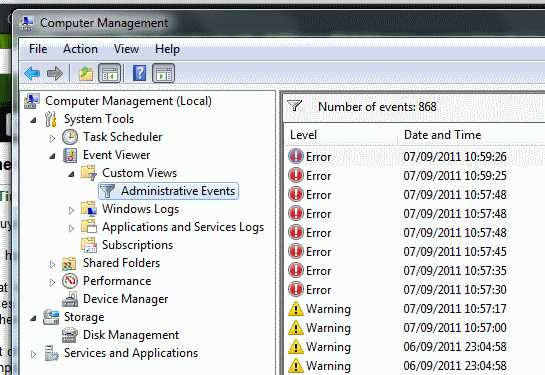Select Disk Management tree item
The height and width of the screenshot is (375, 545).
131,335
